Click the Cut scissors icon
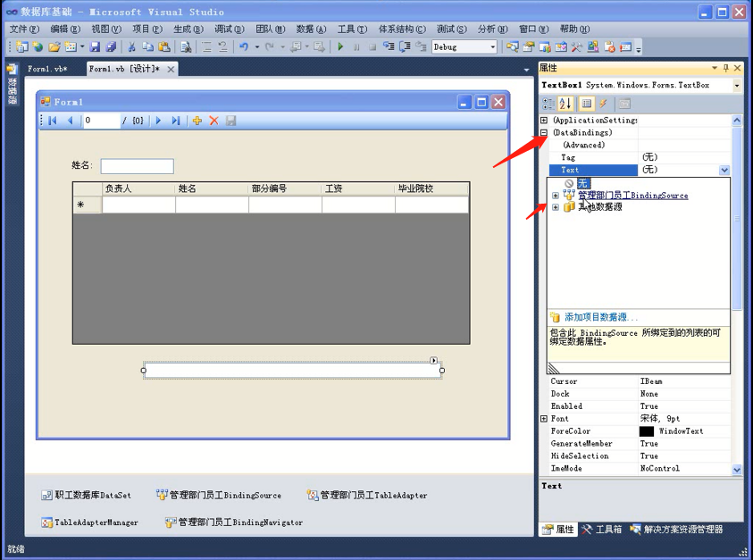The image size is (753, 560). [x=131, y=46]
